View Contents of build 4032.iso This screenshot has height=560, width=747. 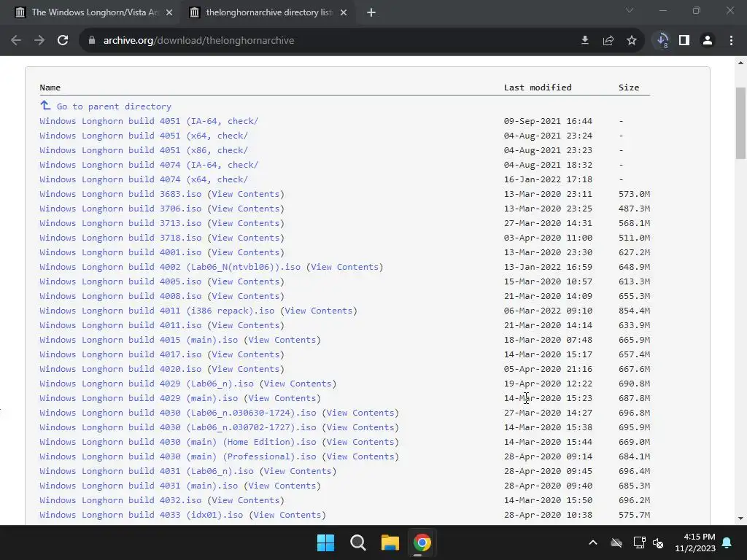pyautogui.click(x=246, y=500)
